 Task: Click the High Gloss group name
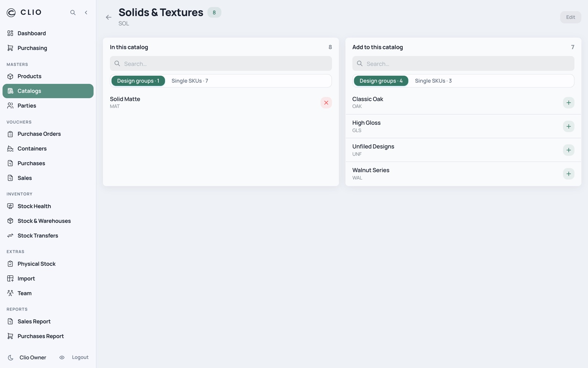pos(366,123)
